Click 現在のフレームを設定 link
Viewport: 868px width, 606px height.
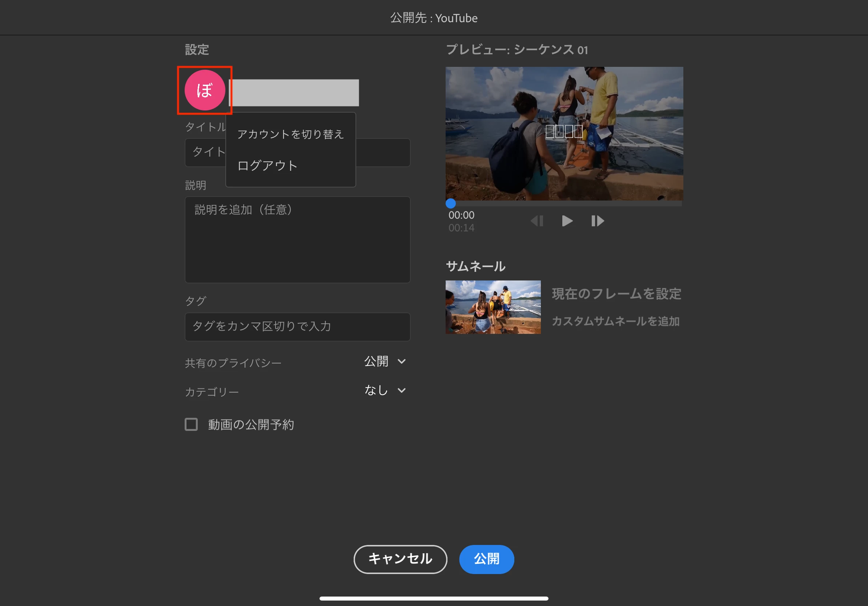click(616, 294)
